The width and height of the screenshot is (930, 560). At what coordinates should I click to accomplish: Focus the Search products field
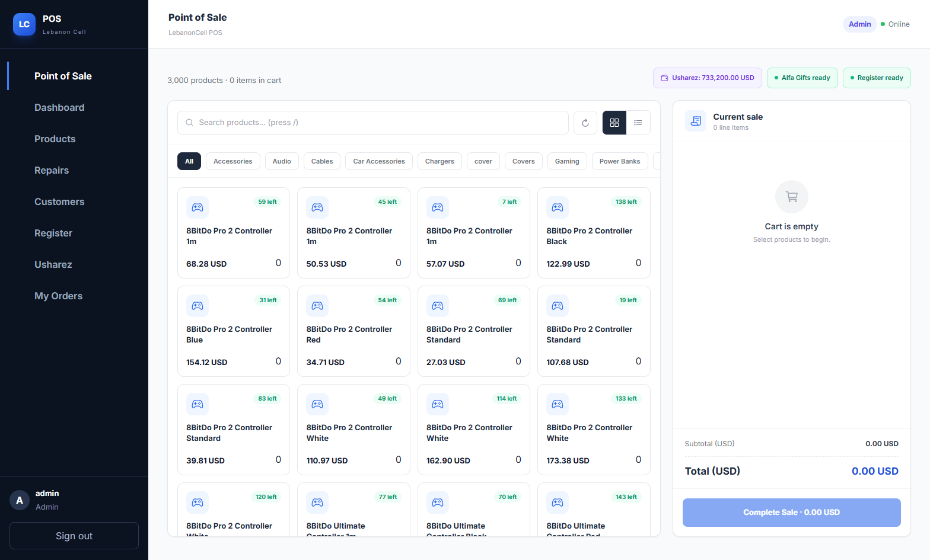pos(373,123)
